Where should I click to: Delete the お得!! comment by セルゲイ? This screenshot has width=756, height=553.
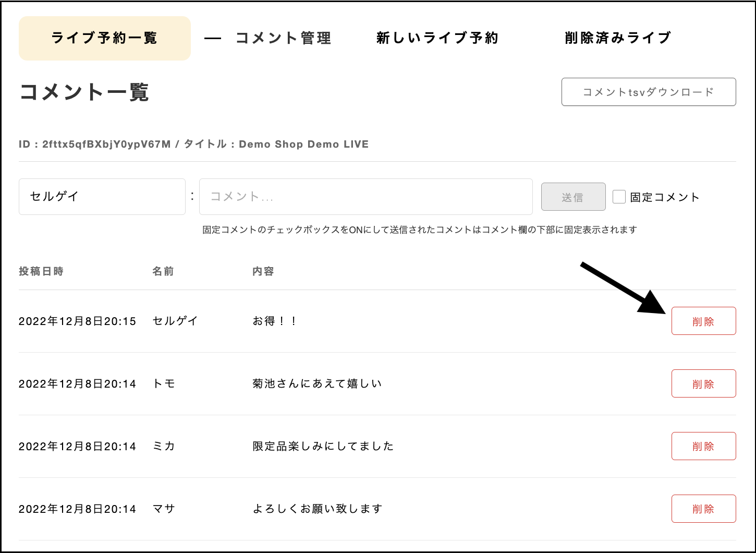point(703,321)
